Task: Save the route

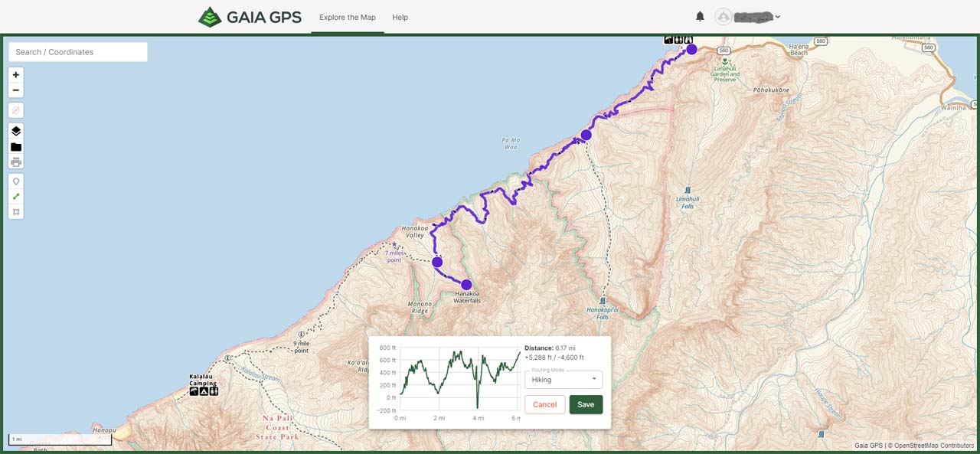Action: tap(586, 404)
